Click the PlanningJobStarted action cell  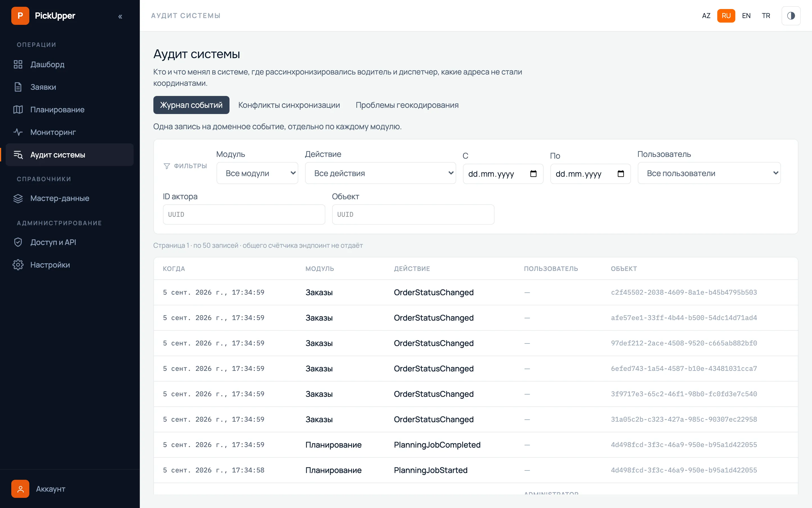tap(431, 470)
